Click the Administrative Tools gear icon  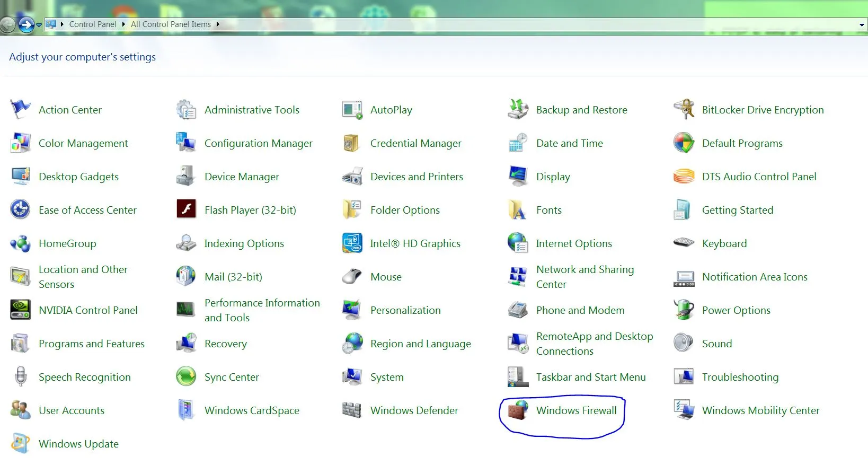pos(186,109)
